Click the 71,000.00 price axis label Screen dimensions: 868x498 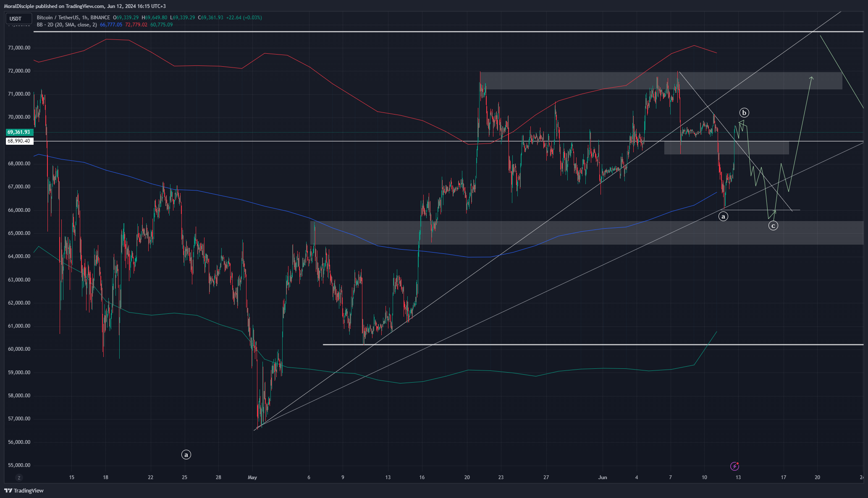pos(19,94)
